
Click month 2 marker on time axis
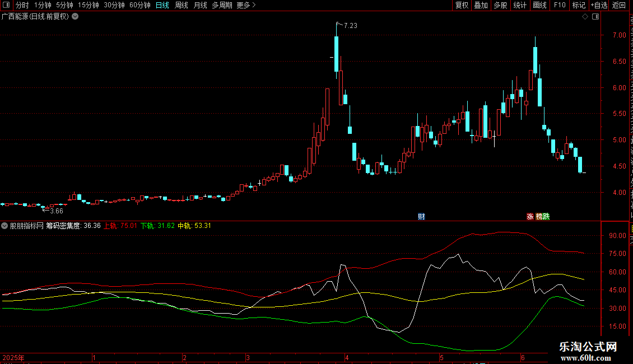184,357
